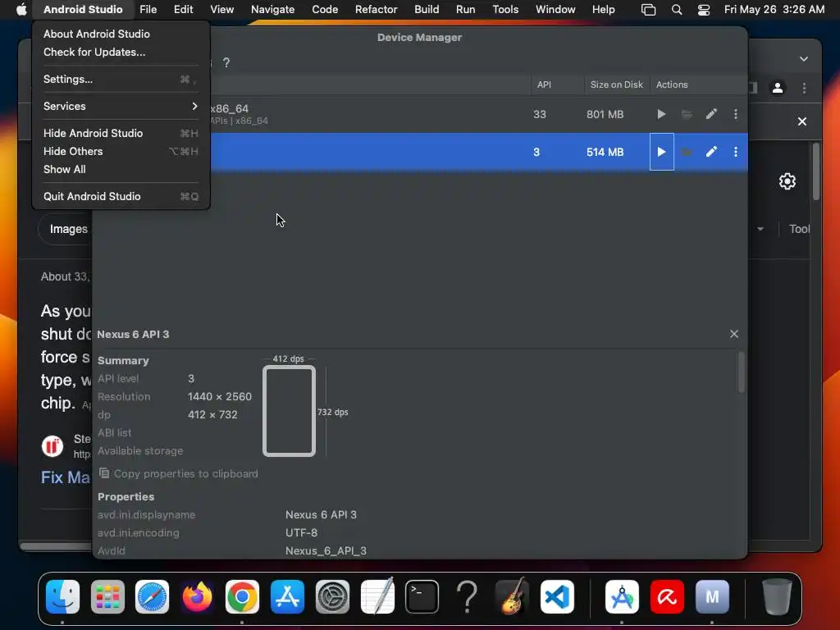840x630 pixels.
Task: Open the Trash in the Dock
Action: point(777,596)
